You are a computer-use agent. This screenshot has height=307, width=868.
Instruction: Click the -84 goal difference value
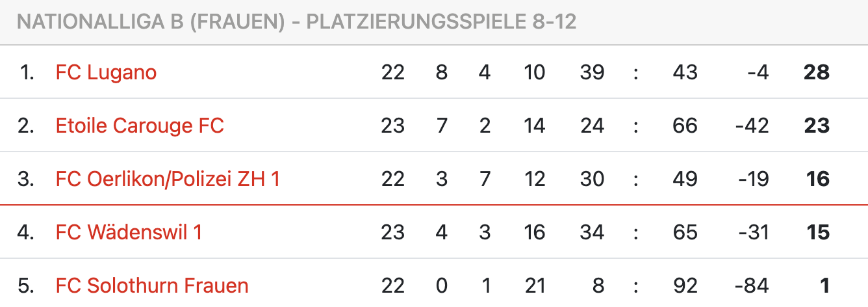(x=752, y=286)
